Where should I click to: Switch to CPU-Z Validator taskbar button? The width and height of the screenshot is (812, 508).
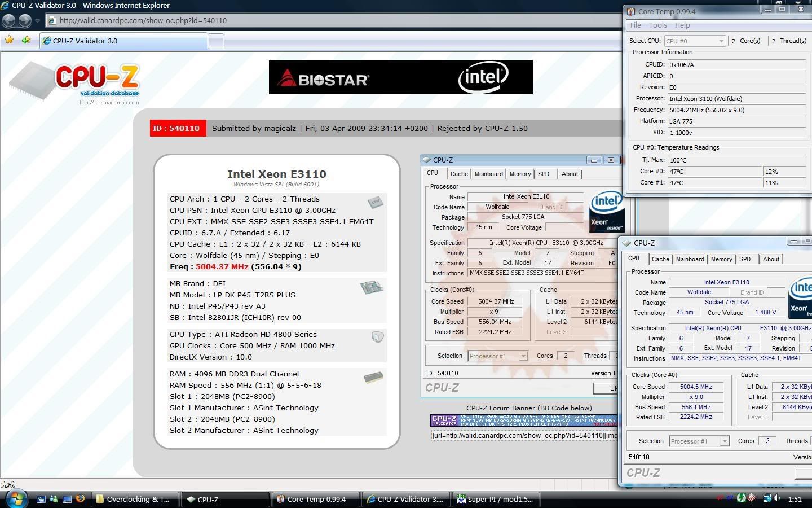pyautogui.click(x=406, y=499)
